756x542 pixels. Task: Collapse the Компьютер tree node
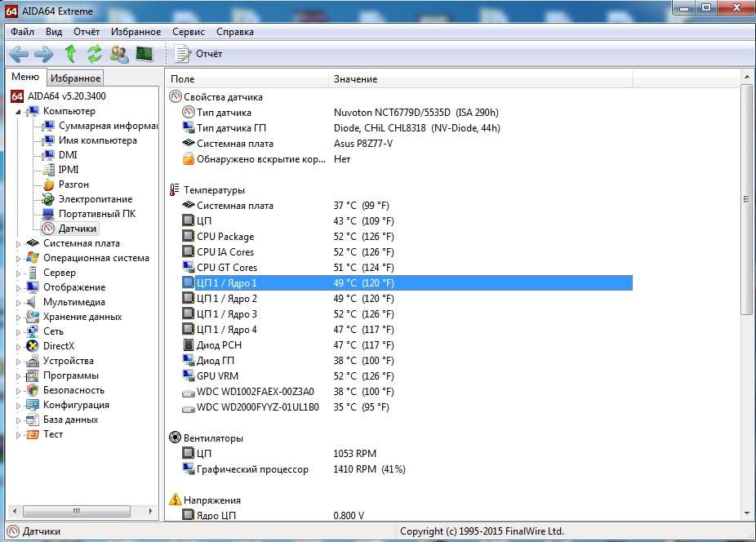tap(18, 112)
